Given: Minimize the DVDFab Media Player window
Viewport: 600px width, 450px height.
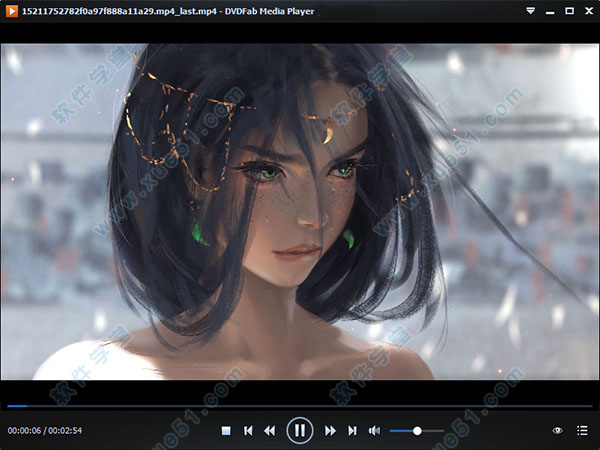Looking at the screenshot, I should 550,12.
